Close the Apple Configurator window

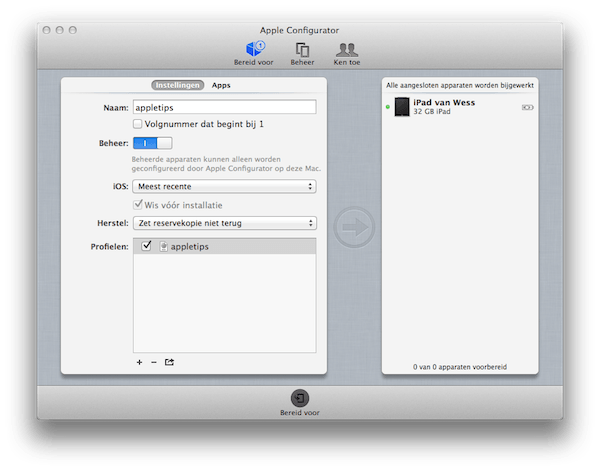[x=47, y=30]
